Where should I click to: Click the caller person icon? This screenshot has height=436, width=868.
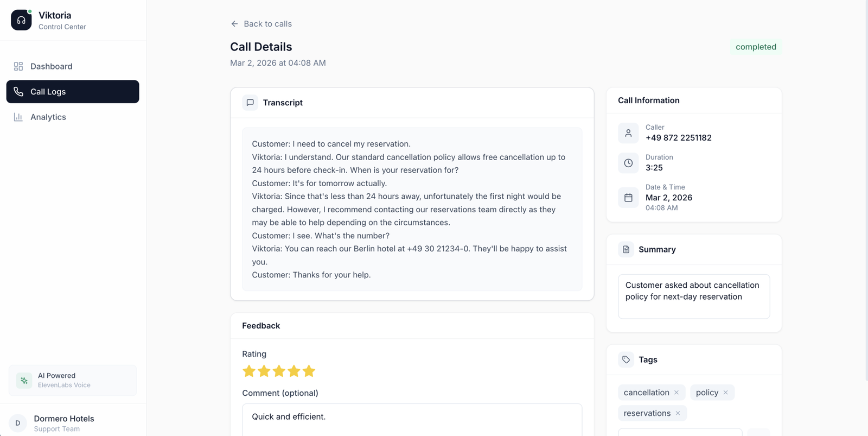tap(628, 133)
